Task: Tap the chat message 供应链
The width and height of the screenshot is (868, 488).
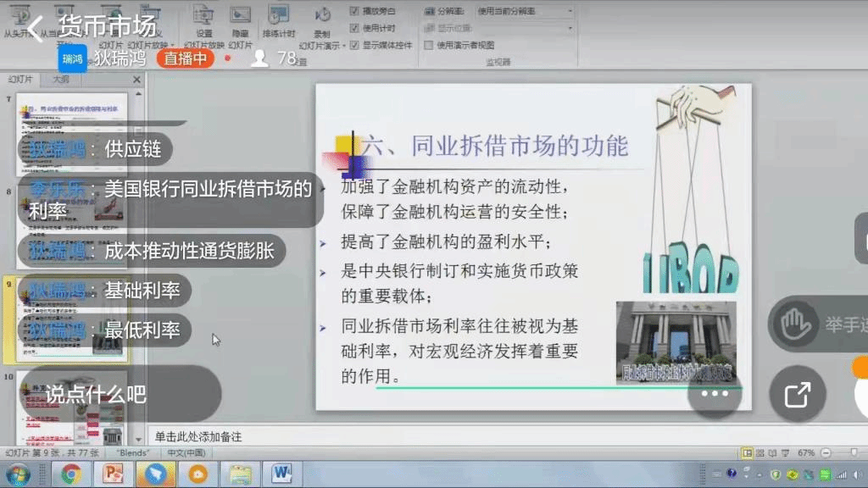Action: pyautogui.click(x=95, y=149)
